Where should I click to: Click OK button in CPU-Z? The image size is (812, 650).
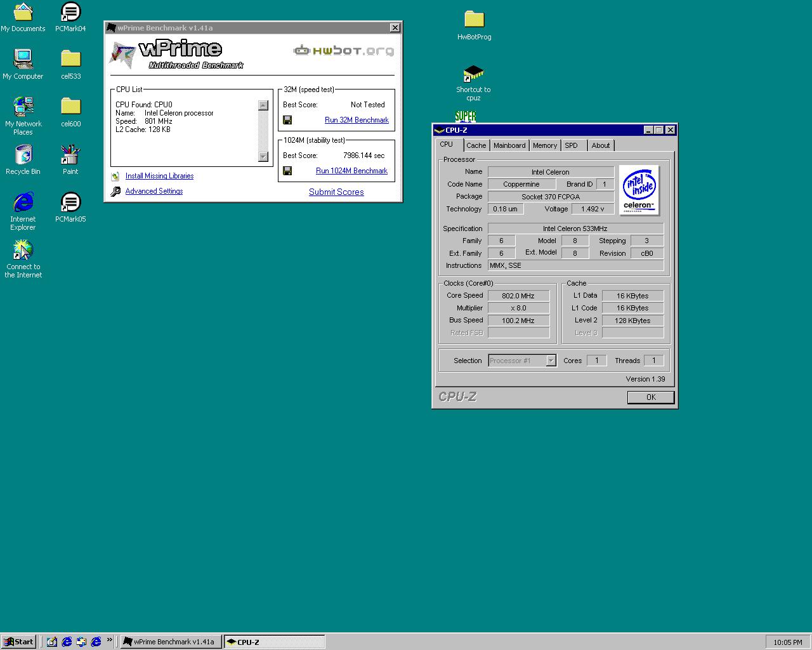coord(651,397)
